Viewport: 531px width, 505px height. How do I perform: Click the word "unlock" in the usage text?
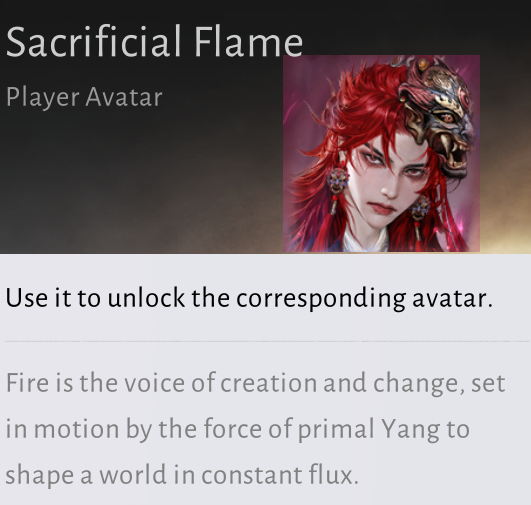[146, 297]
